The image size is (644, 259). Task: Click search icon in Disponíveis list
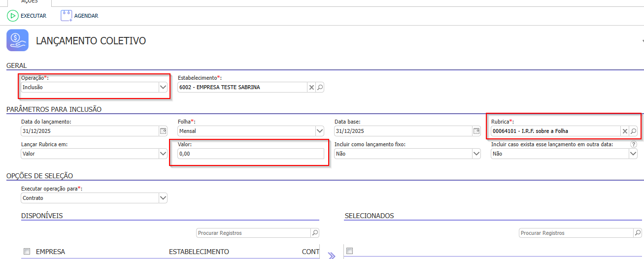tap(315, 233)
